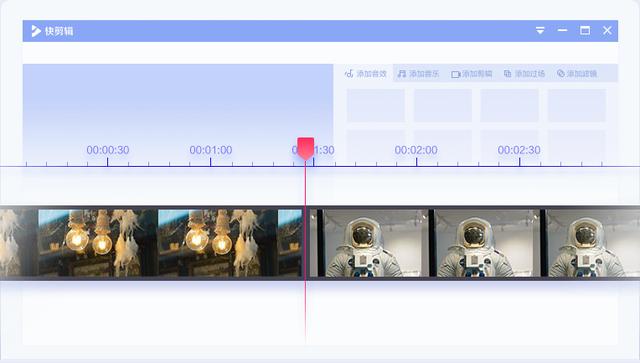Click the 00:02:30 timeline mark
The height and width of the screenshot is (363, 640).
519,150
